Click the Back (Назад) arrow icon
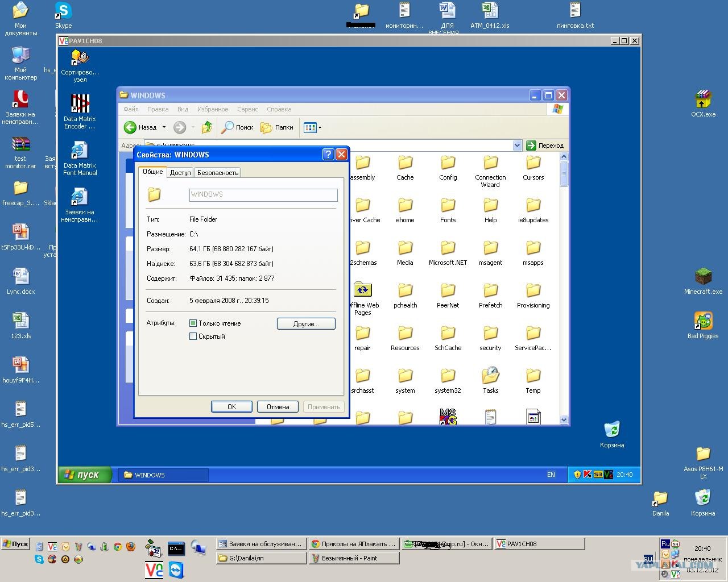 (x=130, y=127)
